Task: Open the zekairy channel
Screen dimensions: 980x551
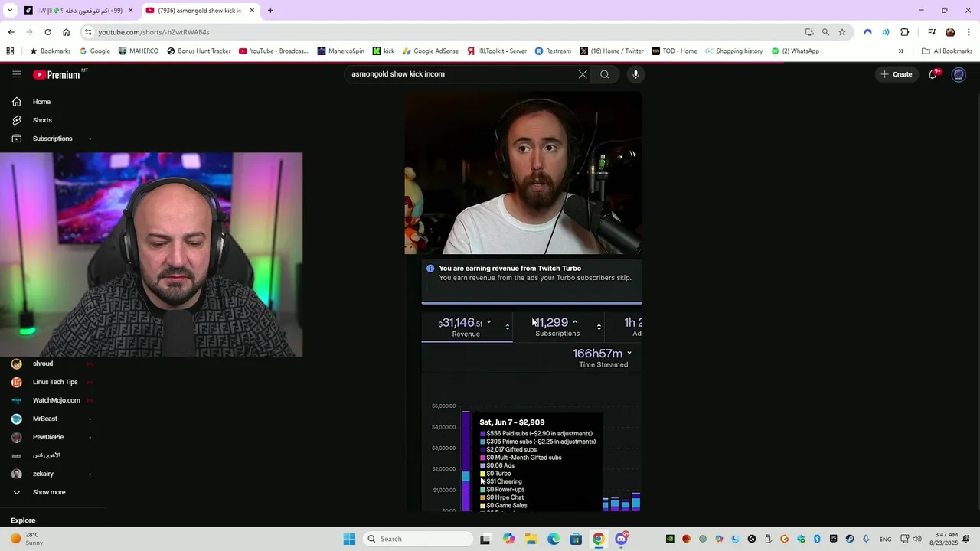Action: (43, 474)
